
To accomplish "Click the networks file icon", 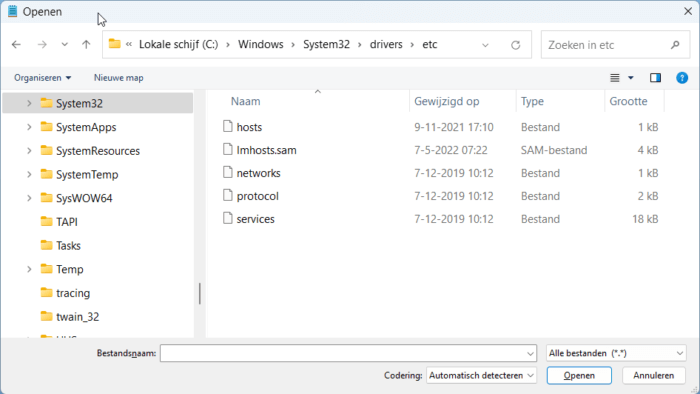I will coord(228,173).
